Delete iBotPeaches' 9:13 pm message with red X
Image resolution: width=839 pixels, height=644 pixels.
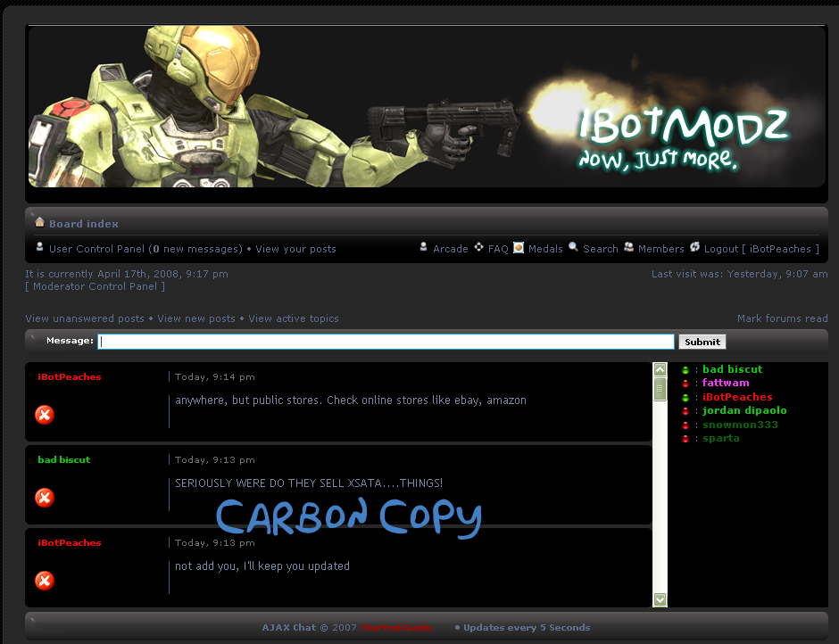pos(45,581)
